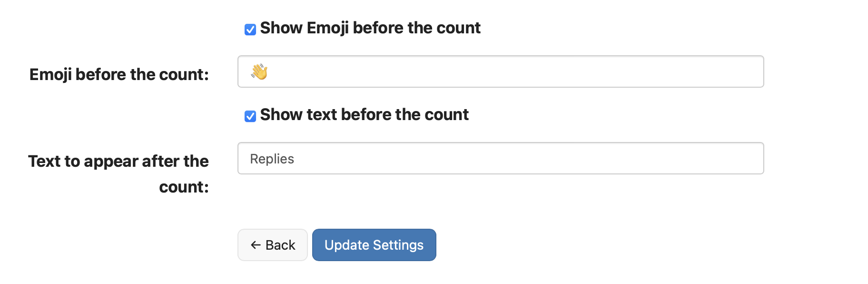The width and height of the screenshot is (868, 284).
Task: Click the 'Emoji before the count:' field label
Action: [x=119, y=75]
